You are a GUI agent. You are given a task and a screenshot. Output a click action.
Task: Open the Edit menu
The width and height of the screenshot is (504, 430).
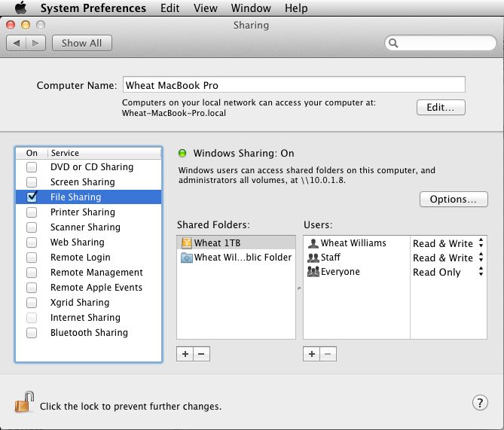pos(170,8)
